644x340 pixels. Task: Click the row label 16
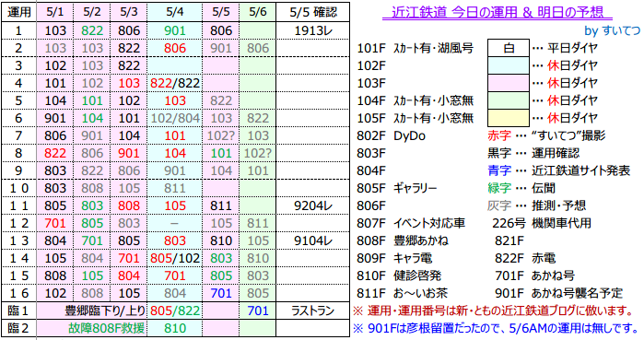coord(19,293)
